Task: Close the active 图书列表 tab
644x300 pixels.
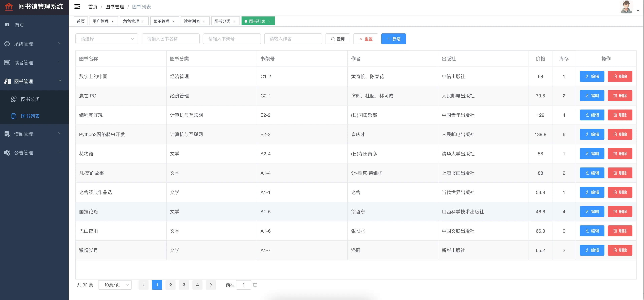Action: click(x=269, y=22)
